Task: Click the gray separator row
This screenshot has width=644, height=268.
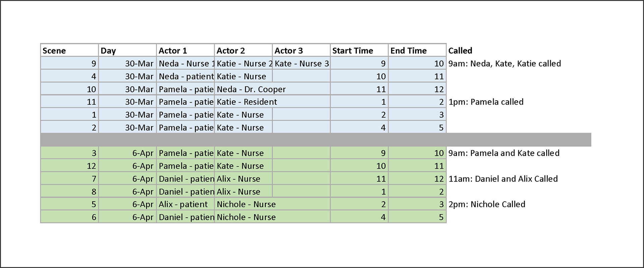Action: tap(315, 140)
